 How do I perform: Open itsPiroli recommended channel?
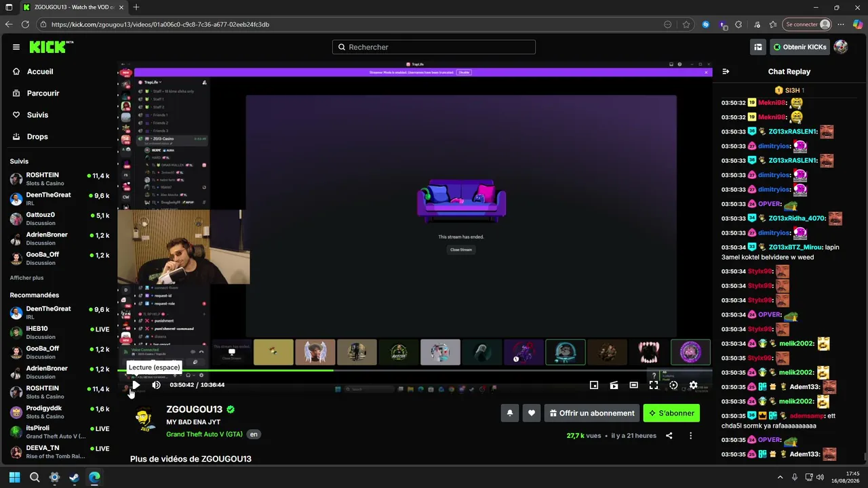(60, 432)
